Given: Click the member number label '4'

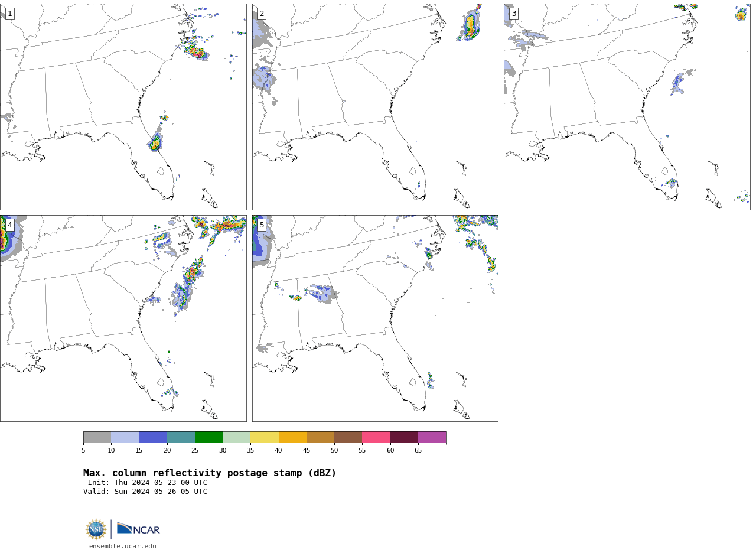Looking at the screenshot, I should coord(9,225).
